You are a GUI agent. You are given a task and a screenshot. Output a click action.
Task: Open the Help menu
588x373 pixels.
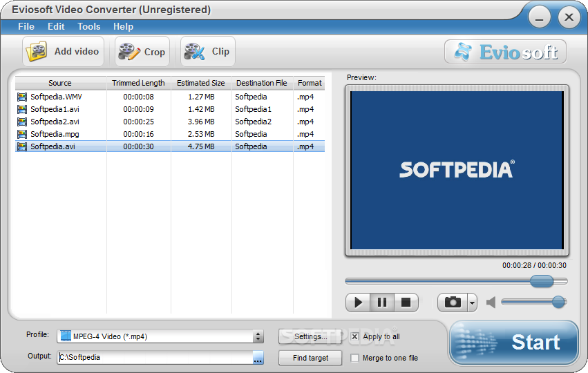click(x=124, y=27)
